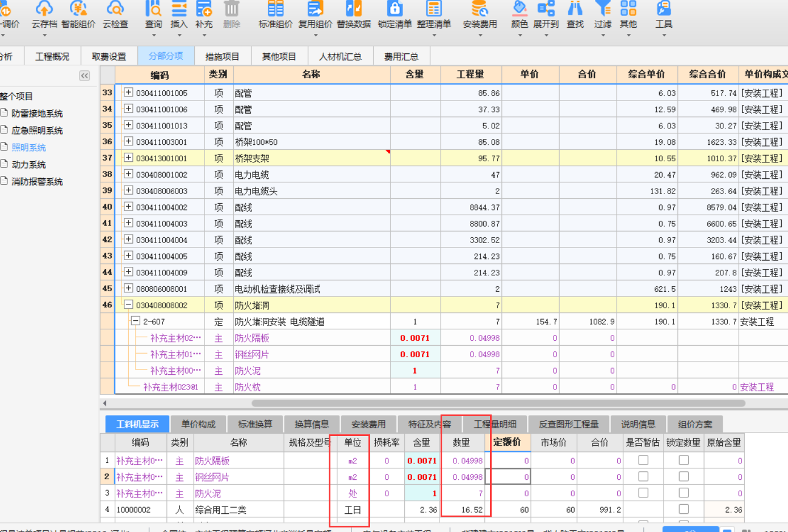Click the 复用组价 reuse pricing icon
The height and width of the screenshot is (532, 788).
(x=315, y=9)
